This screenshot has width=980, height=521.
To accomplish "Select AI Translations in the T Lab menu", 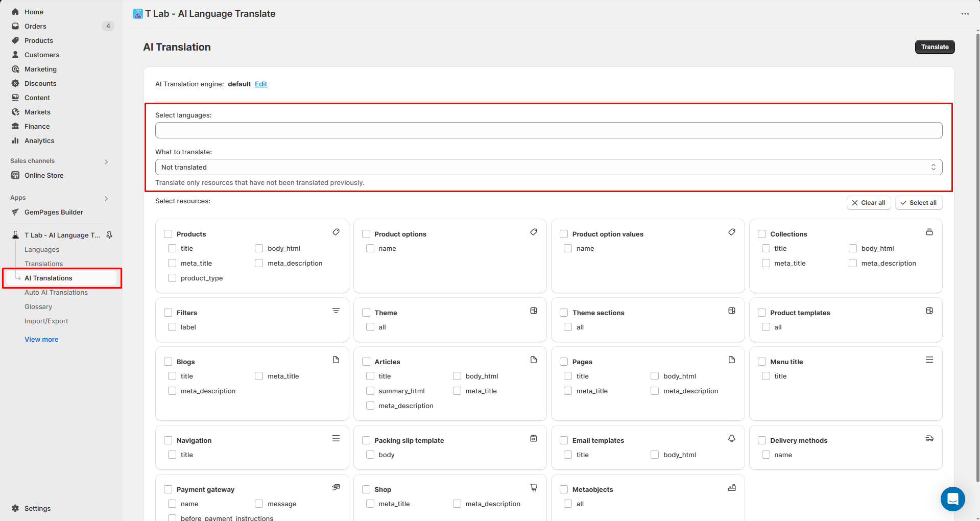I will click(x=49, y=278).
